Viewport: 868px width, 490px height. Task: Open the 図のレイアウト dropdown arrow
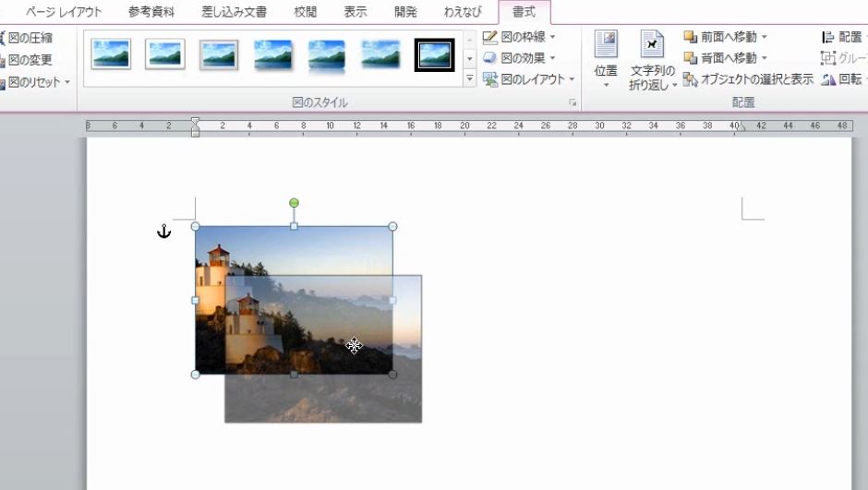tap(572, 79)
